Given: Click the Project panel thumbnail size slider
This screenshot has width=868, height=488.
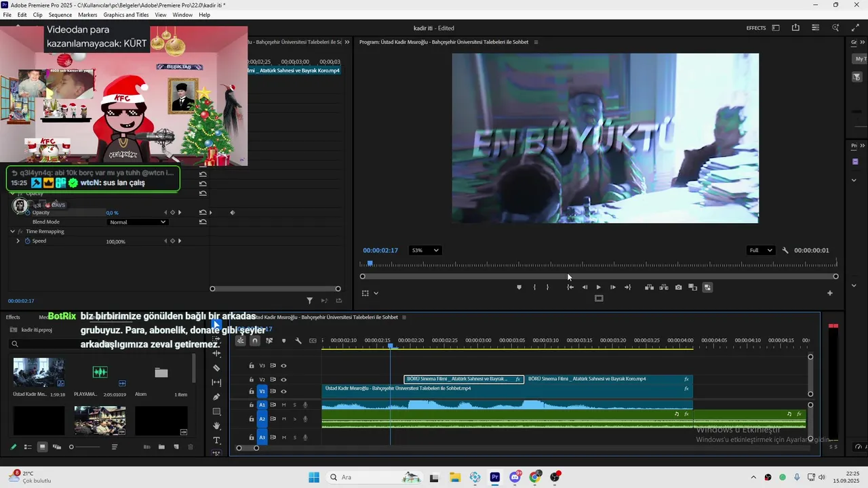Looking at the screenshot, I should (85, 447).
